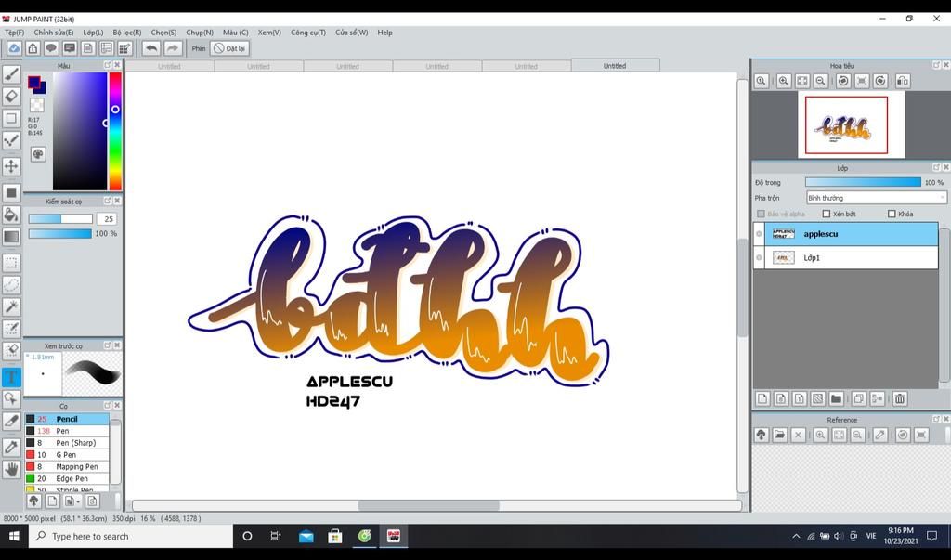Select Edge Pen brush
Image resolution: width=951 pixels, height=560 pixels.
coord(67,478)
